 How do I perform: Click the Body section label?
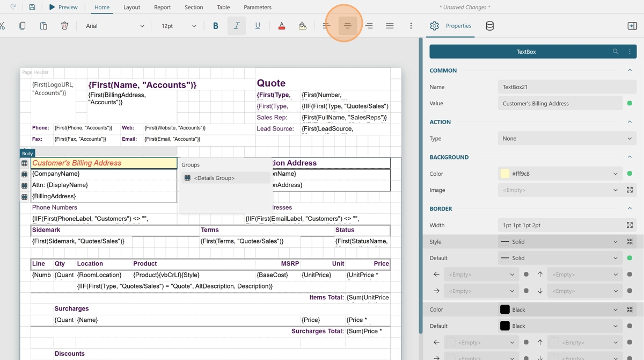tap(27, 154)
